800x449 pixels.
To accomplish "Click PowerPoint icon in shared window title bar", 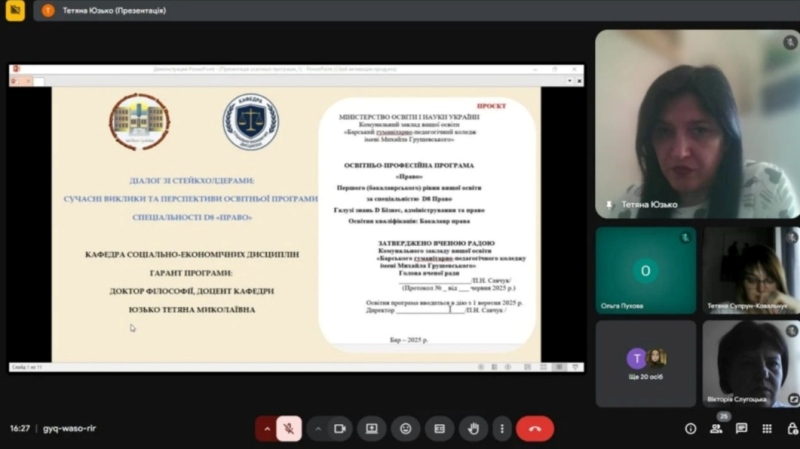I will pos(16,69).
